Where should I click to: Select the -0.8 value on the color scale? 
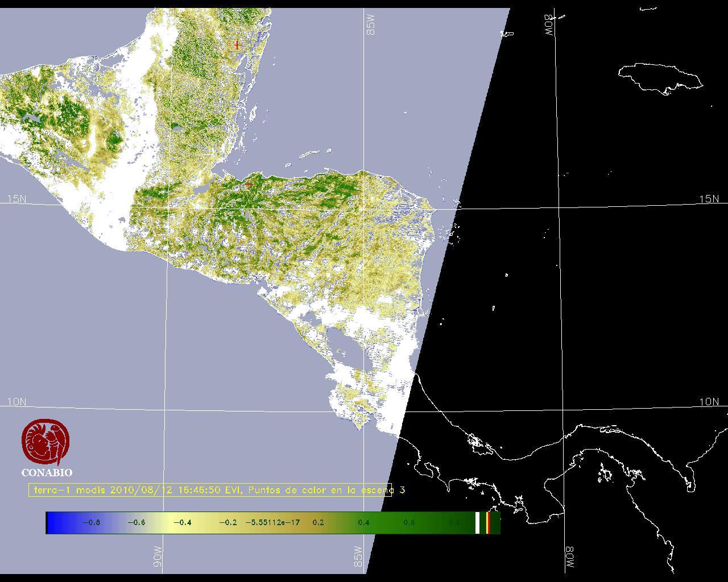pos(91,523)
